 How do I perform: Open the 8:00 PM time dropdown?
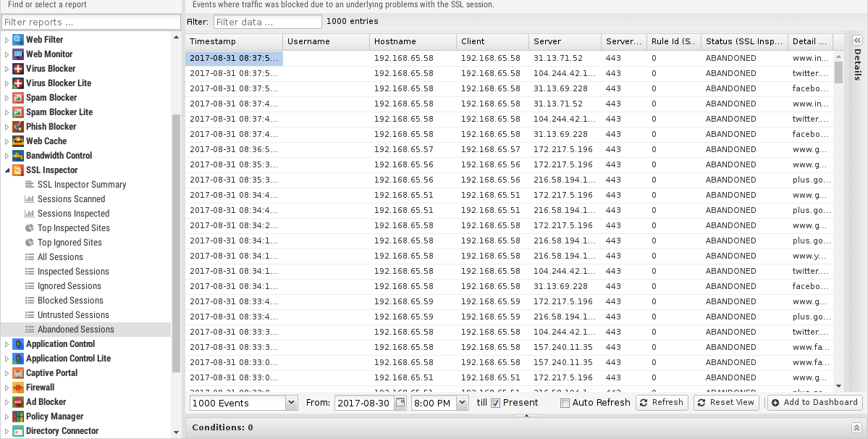click(x=462, y=403)
